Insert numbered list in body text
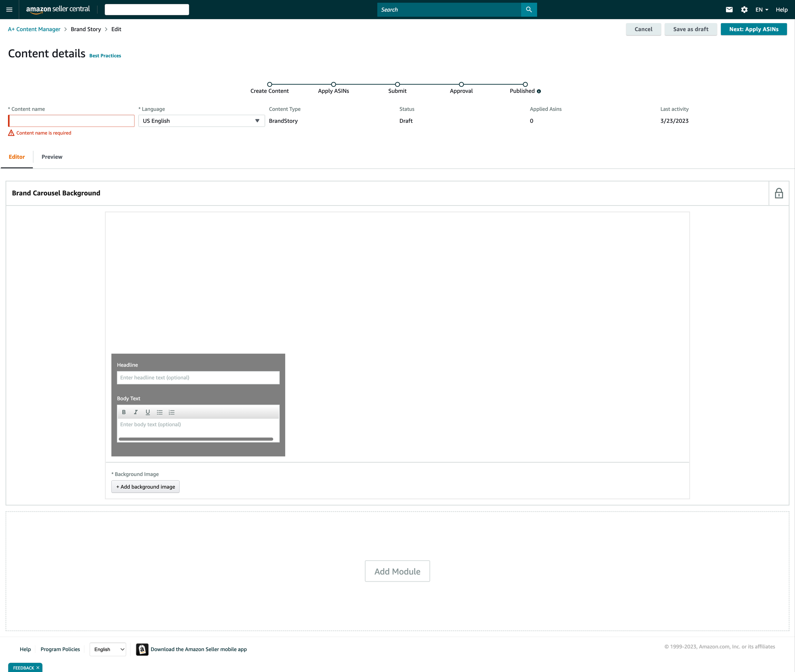This screenshot has width=795, height=672. [172, 412]
